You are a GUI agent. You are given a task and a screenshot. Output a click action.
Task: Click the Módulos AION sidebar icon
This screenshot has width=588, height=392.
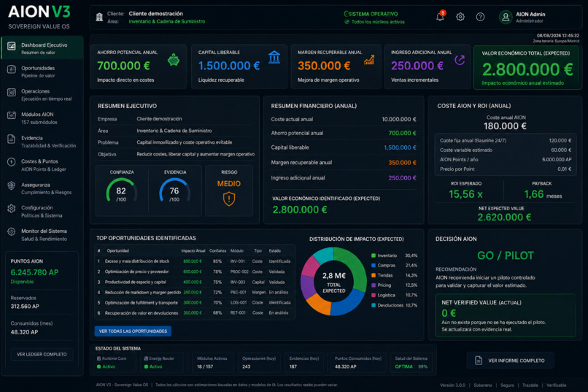(x=12, y=115)
